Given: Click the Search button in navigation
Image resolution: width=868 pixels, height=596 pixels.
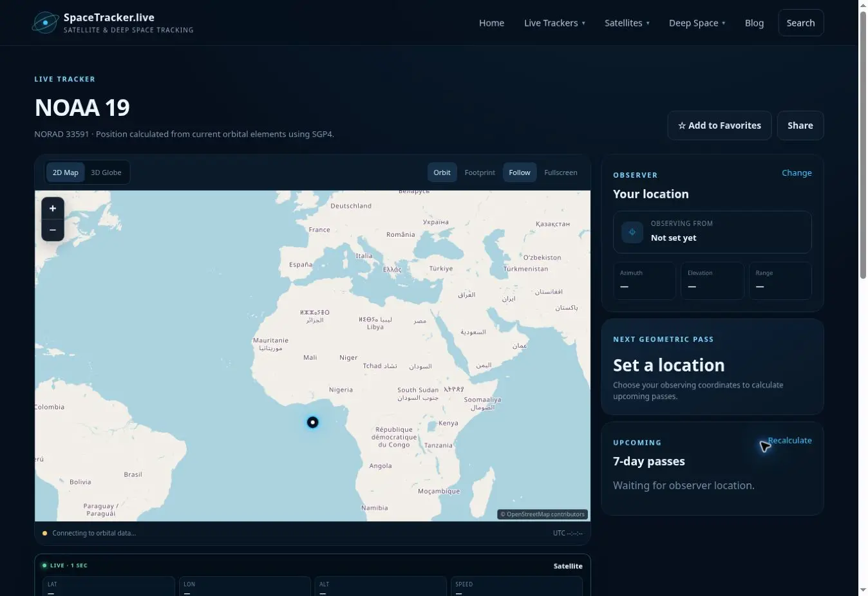Looking at the screenshot, I should tap(801, 23).
